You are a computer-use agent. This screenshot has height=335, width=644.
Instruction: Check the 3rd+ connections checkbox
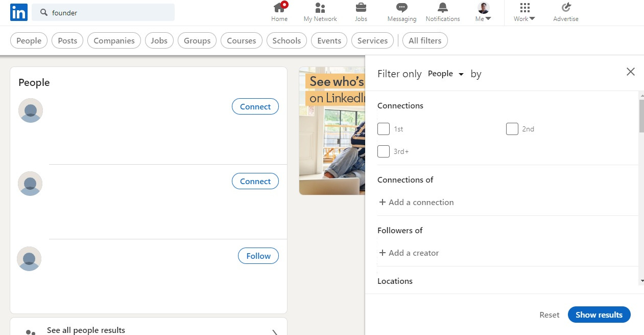click(x=384, y=151)
